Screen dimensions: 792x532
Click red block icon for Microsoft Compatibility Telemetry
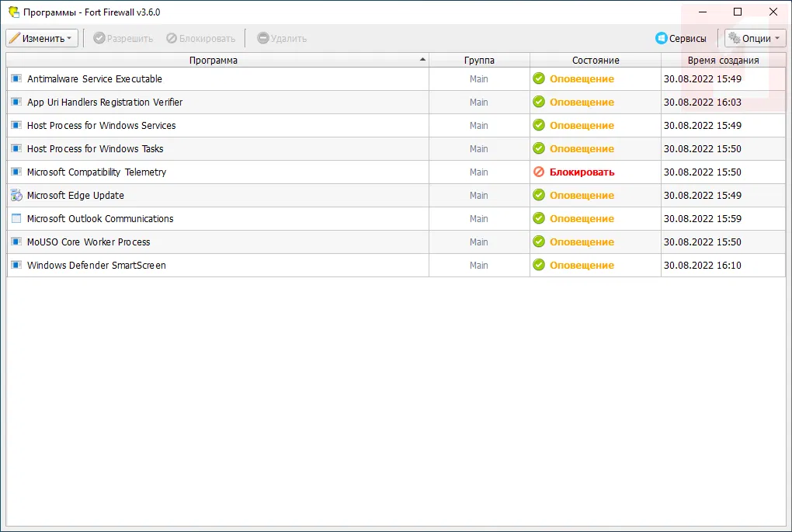[539, 172]
